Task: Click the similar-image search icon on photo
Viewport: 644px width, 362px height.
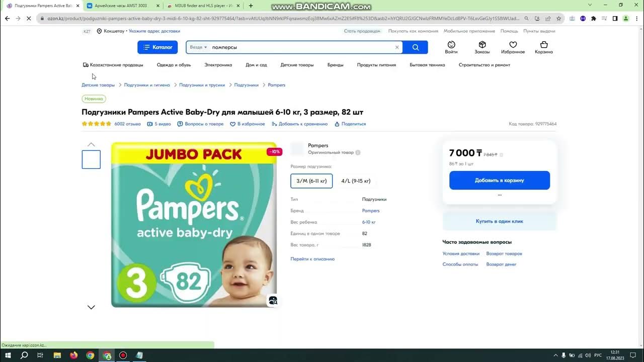Action: click(x=273, y=300)
